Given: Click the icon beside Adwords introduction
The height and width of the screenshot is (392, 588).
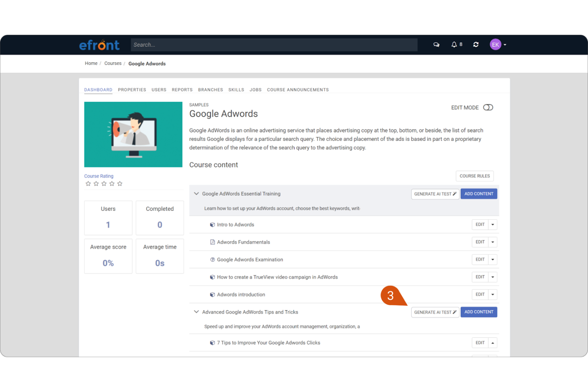Looking at the screenshot, I should pos(213,295).
